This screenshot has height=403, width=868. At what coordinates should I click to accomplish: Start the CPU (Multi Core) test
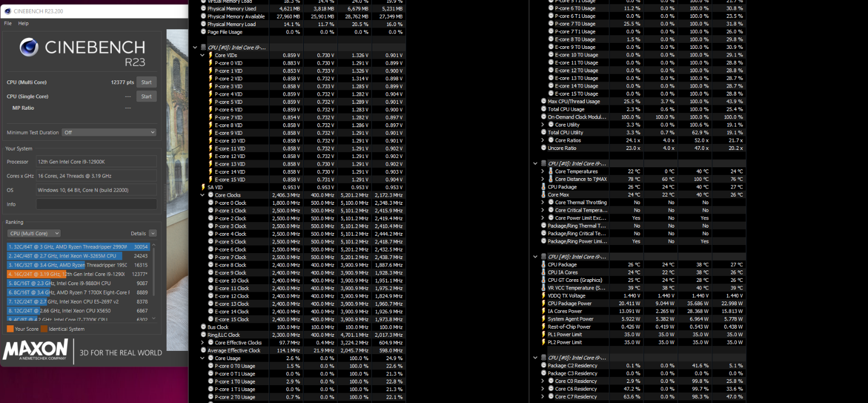[146, 83]
